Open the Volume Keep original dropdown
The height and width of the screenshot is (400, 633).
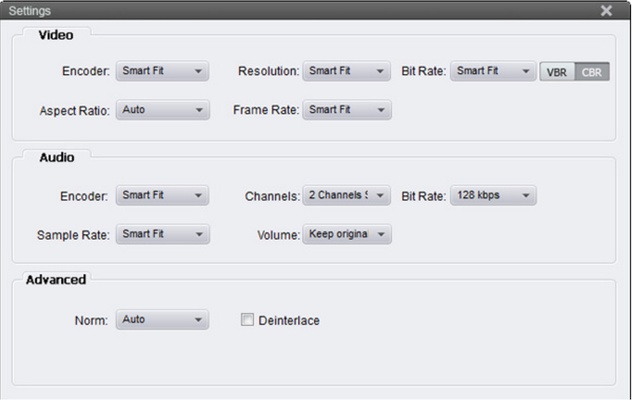347,234
